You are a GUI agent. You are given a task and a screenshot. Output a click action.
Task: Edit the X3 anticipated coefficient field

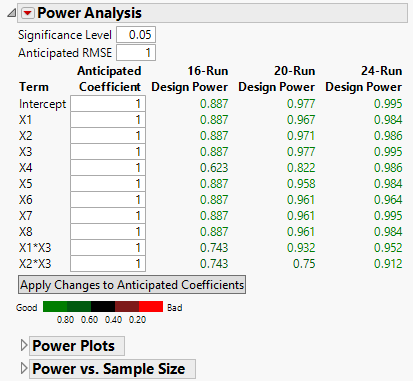point(108,152)
